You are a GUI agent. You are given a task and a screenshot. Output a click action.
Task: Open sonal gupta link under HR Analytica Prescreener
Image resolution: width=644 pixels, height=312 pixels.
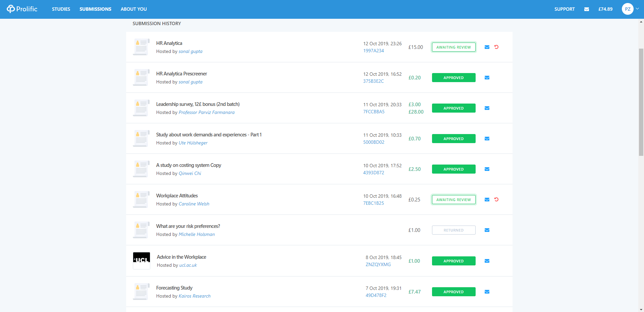191,82
